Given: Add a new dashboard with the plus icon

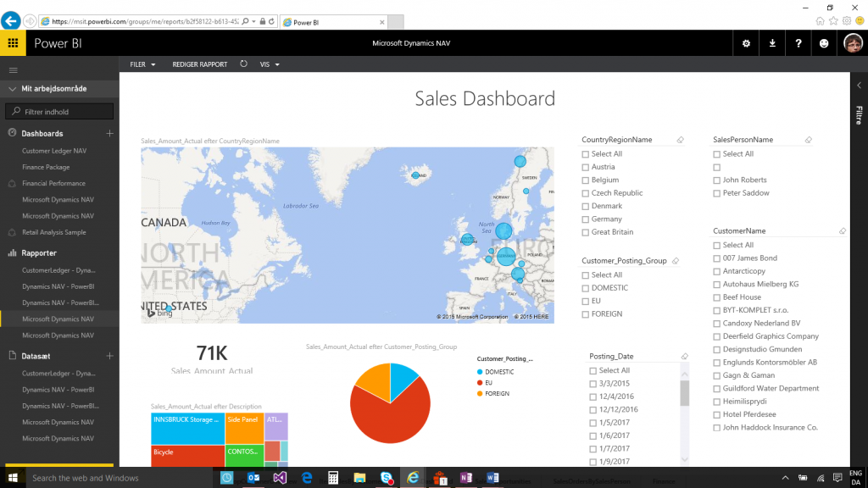Looking at the screenshot, I should click(x=111, y=134).
